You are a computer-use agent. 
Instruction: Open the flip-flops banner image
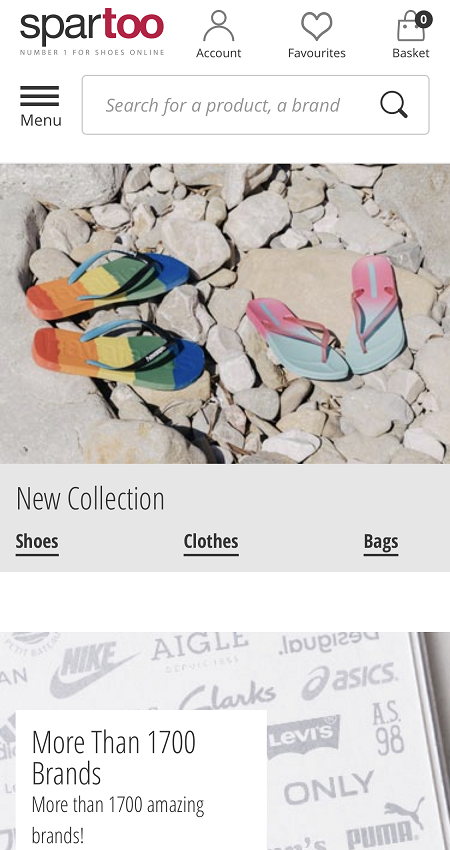click(225, 313)
